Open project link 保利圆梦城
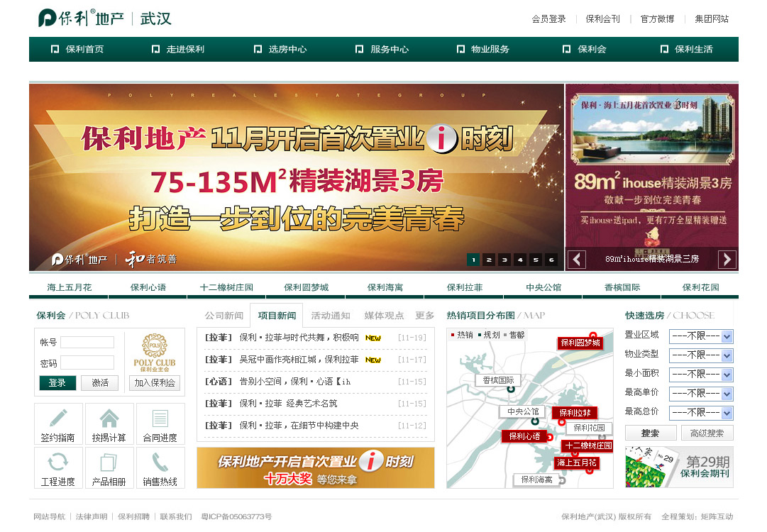This screenshot has width=767, height=532. [307, 287]
